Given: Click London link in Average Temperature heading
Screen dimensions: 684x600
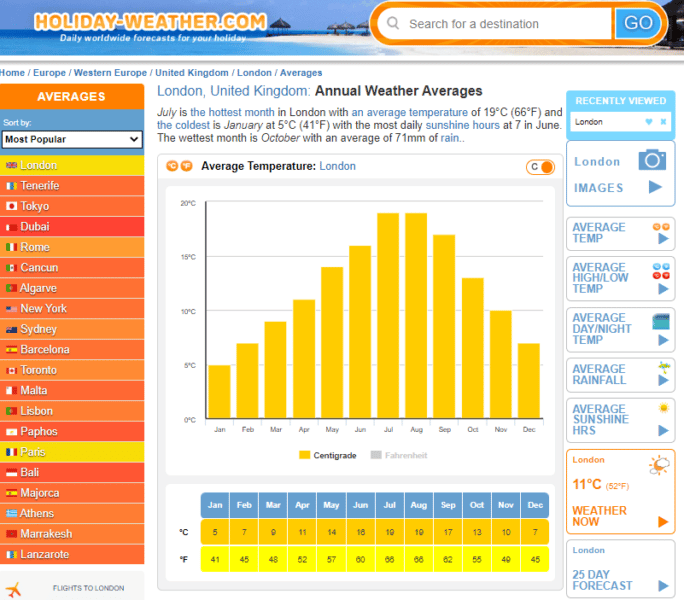Looking at the screenshot, I should [x=337, y=166].
